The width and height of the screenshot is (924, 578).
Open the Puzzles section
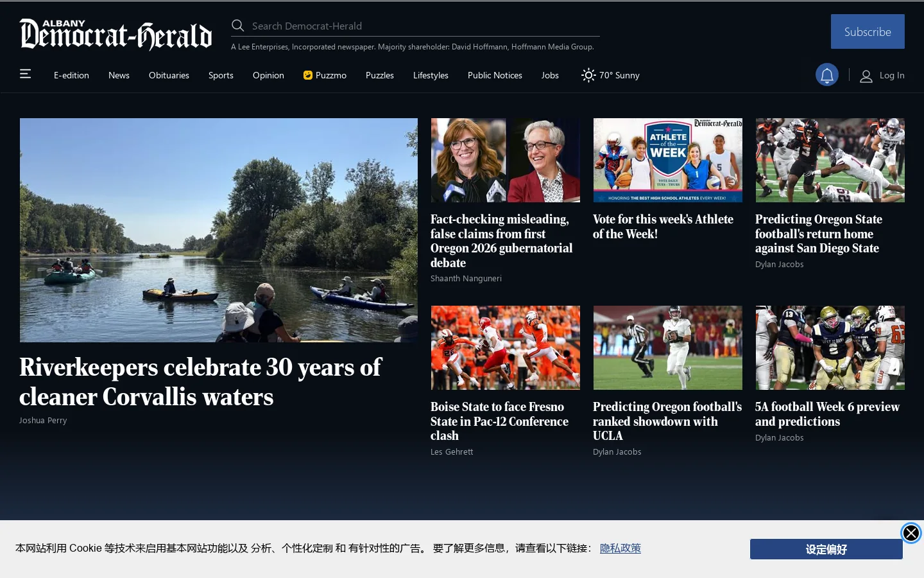click(x=380, y=75)
